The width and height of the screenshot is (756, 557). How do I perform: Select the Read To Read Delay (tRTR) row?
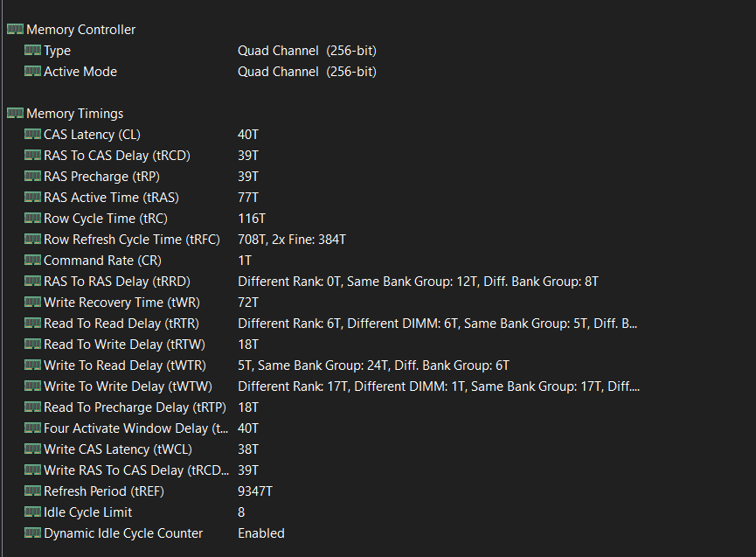coord(378,324)
